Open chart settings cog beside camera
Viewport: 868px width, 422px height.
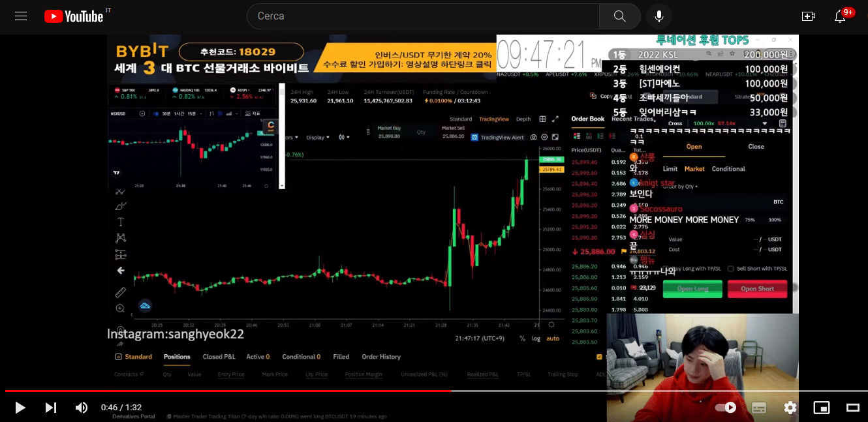[x=545, y=138]
